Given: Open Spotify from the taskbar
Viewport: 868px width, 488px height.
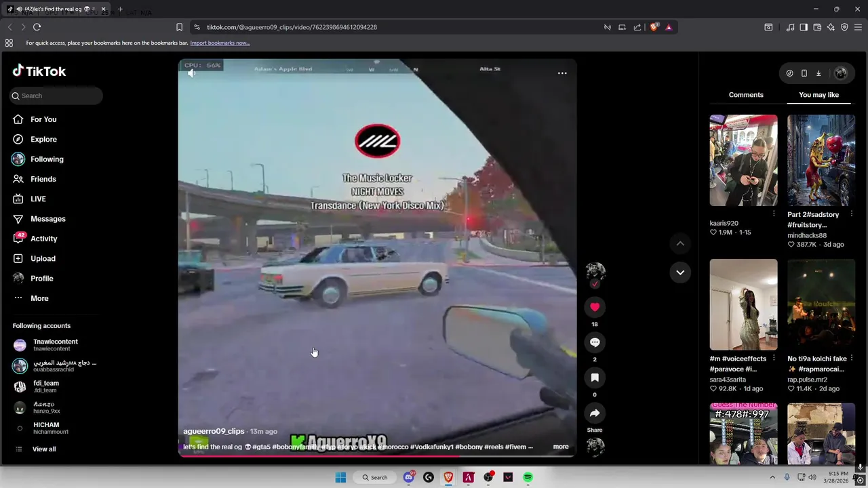Looking at the screenshot, I should pos(528,477).
